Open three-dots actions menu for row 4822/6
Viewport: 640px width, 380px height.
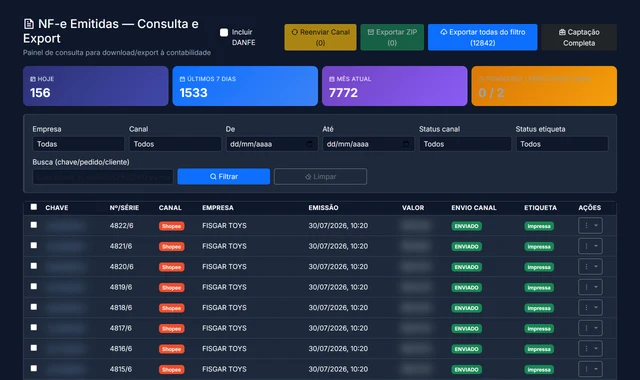point(587,226)
